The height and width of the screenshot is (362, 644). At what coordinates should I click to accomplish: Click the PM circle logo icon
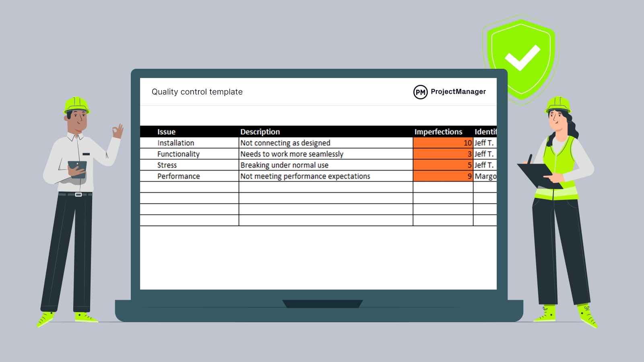[420, 92]
